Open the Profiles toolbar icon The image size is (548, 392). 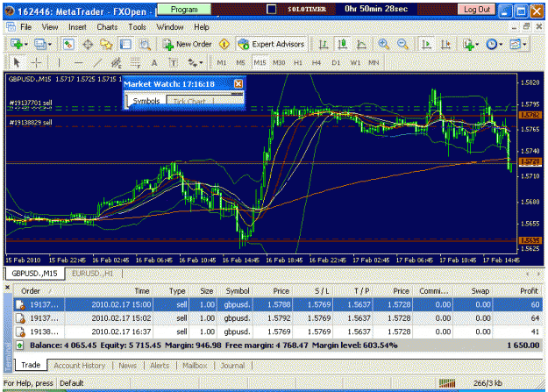click(x=39, y=44)
